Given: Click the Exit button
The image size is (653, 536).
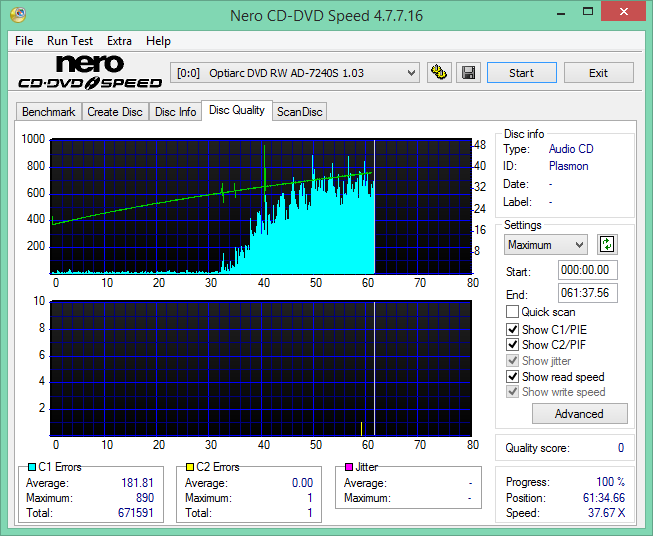Looking at the screenshot, I should pos(598,73).
